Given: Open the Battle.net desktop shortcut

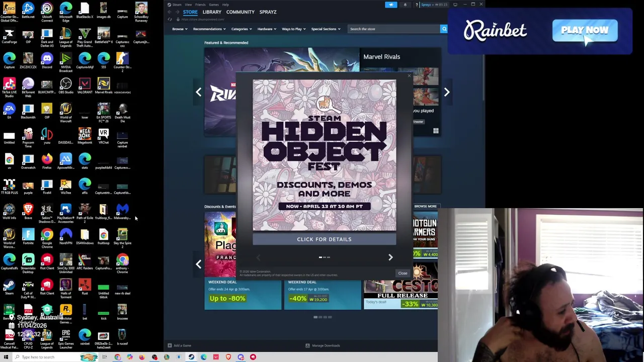Looking at the screenshot, I should pyautogui.click(x=28, y=11).
